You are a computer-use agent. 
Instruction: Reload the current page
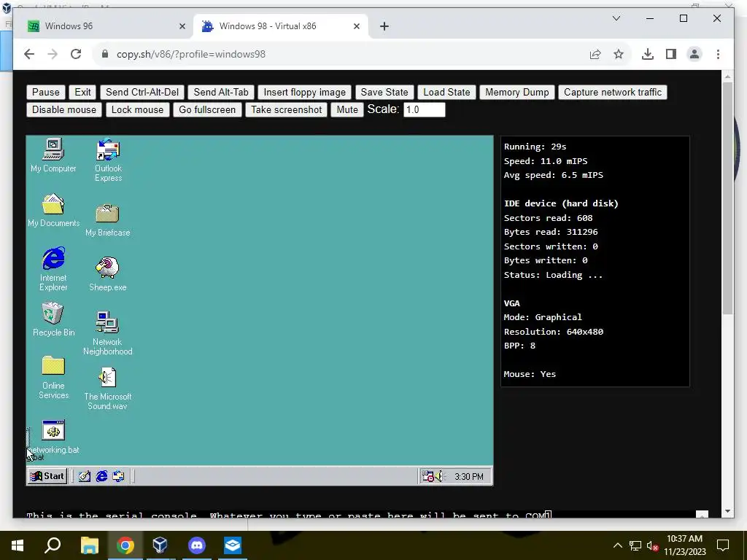pos(76,54)
